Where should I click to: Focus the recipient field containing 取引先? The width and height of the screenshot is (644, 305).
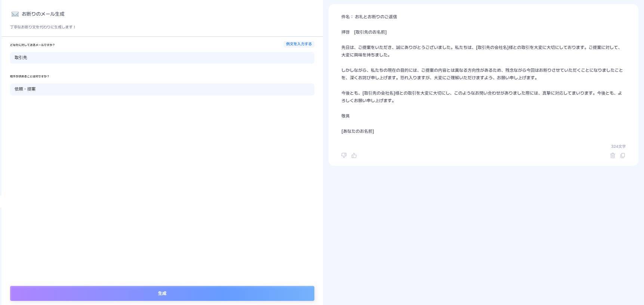(x=162, y=58)
